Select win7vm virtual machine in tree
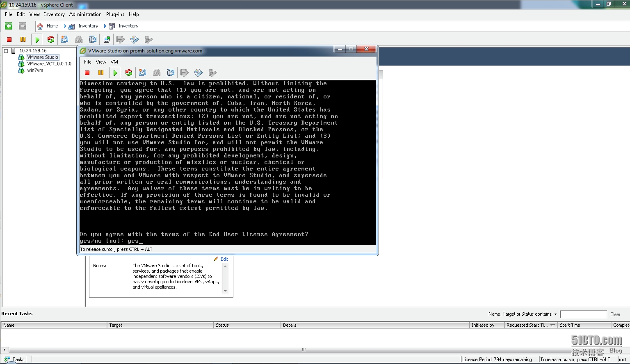 35,71
